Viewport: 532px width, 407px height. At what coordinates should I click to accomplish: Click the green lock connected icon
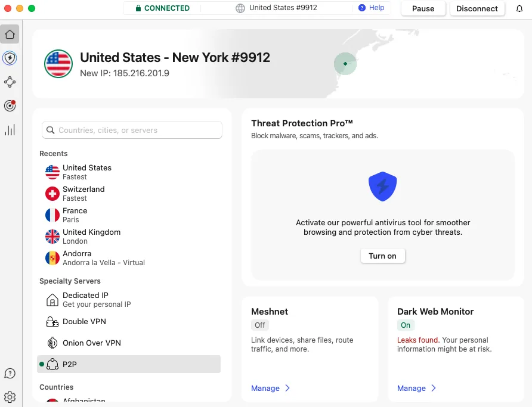pos(138,8)
